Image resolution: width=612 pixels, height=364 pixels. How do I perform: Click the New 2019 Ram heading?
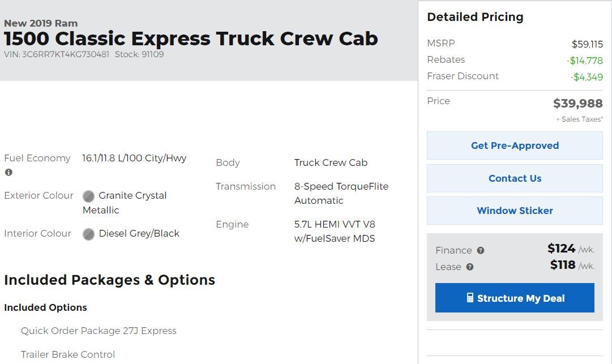(41, 23)
